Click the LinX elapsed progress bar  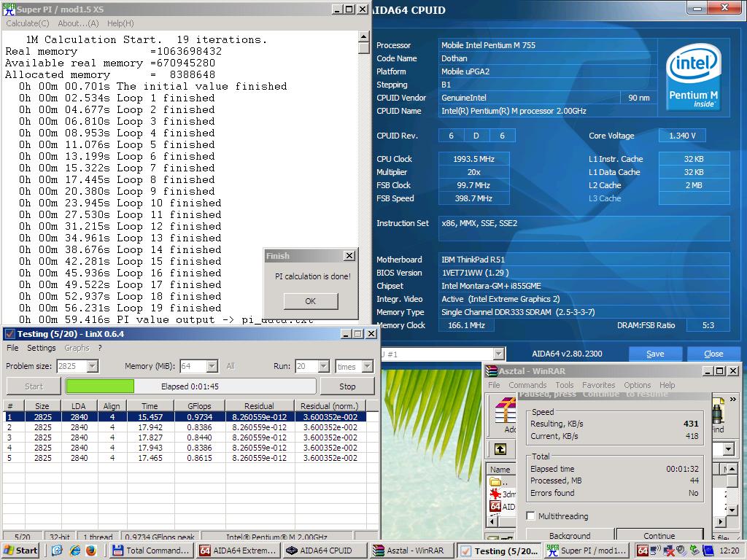click(x=190, y=386)
